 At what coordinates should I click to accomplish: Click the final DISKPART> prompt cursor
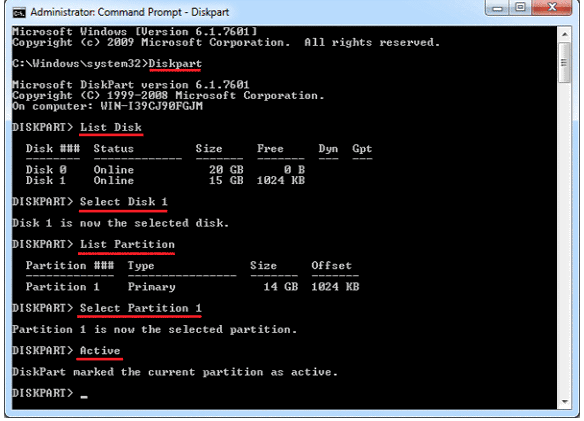84,396
